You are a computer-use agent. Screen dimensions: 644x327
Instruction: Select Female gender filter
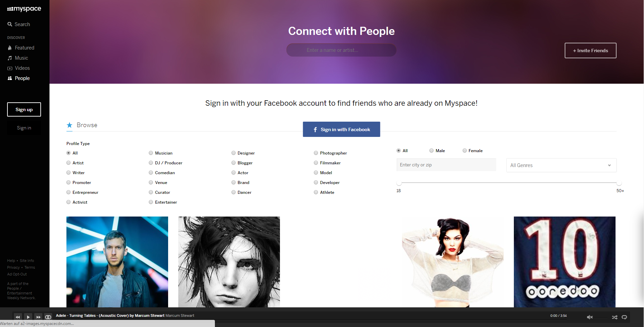point(465,151)
